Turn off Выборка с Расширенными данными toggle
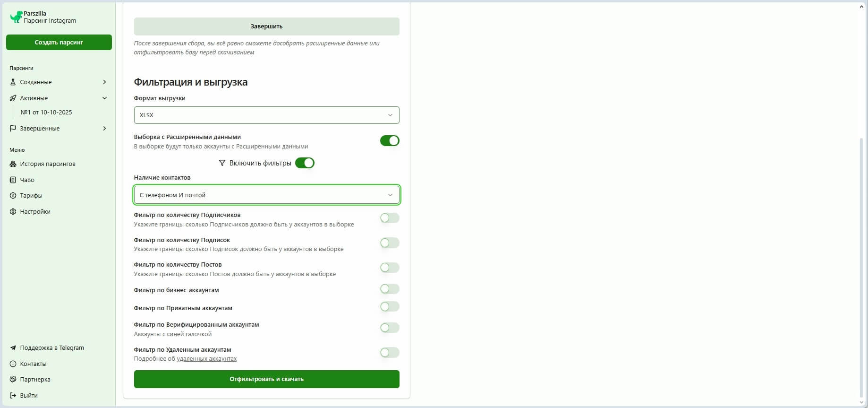This screenshot has height=408, width=868. (390, 141)
